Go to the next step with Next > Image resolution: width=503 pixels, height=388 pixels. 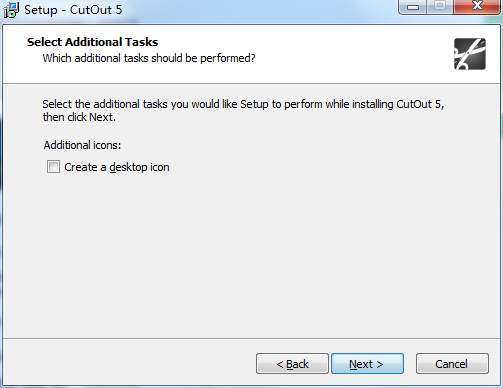click(367, 364)
